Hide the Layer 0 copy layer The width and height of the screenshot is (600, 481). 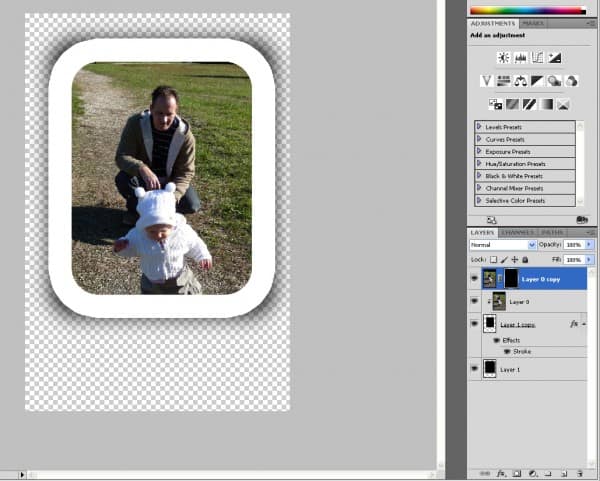point(475,279)
